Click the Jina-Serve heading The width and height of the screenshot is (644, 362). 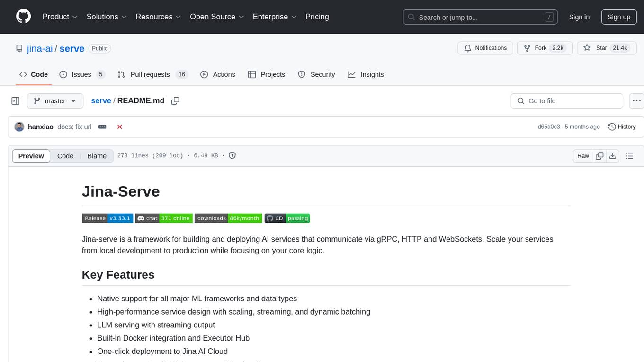click(121, 191)
